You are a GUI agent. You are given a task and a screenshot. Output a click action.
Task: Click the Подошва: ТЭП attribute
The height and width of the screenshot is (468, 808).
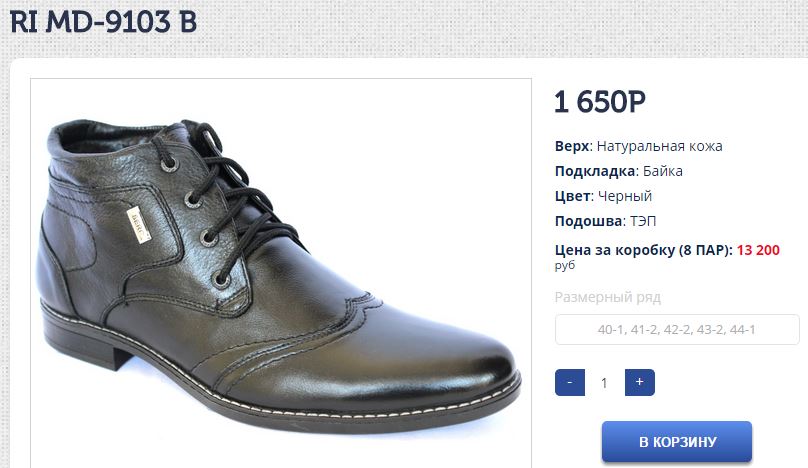(606, 221)
